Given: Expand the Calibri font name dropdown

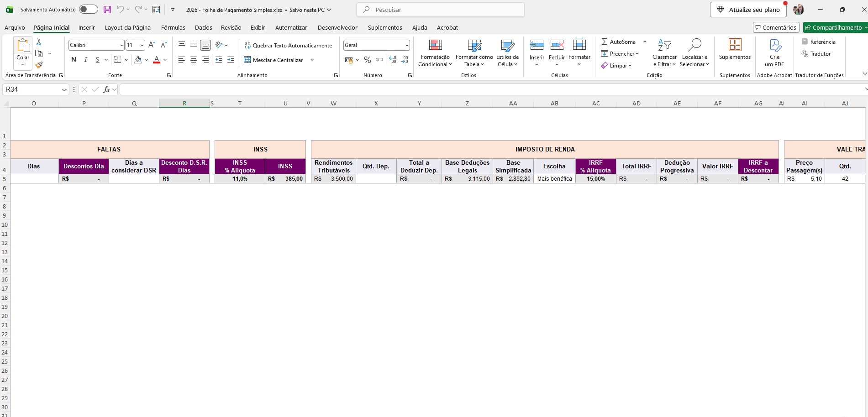Looking at the screenshot, I should pyautogui.click(x=121, y=45).
